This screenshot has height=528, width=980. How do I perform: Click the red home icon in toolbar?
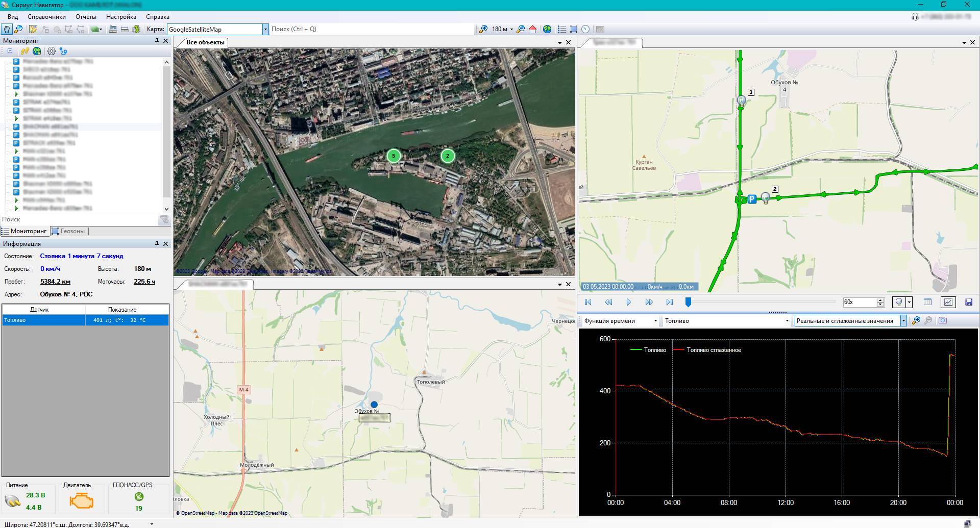pos(532,29)
